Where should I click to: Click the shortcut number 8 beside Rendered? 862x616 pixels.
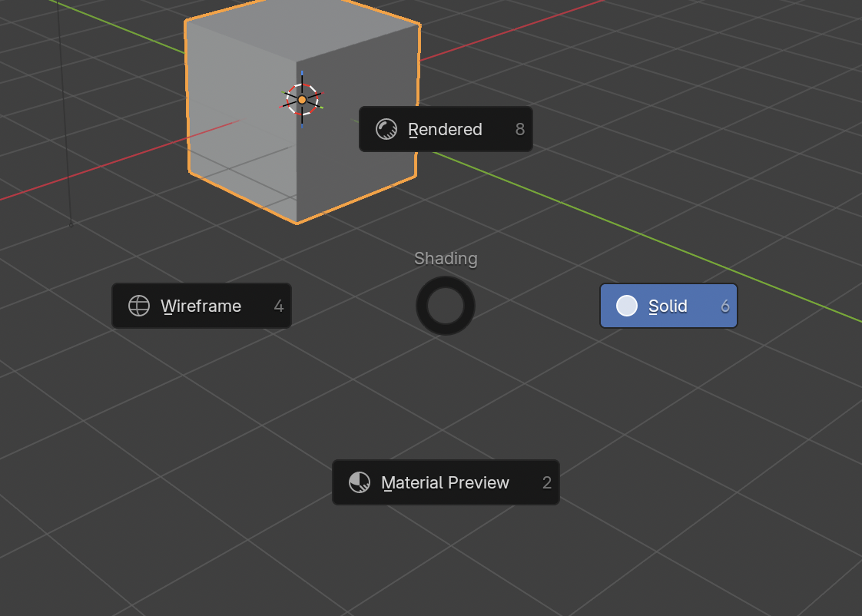point(520,130)
